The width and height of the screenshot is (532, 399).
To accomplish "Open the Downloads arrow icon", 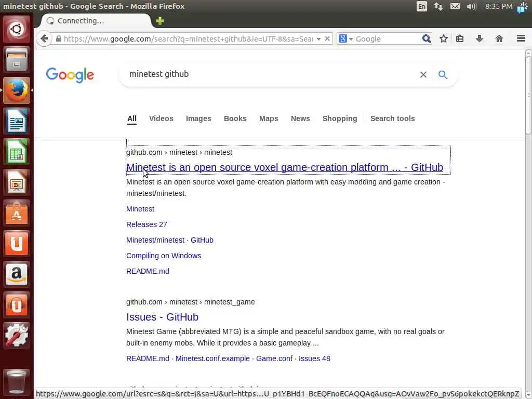I will (480, 38).
